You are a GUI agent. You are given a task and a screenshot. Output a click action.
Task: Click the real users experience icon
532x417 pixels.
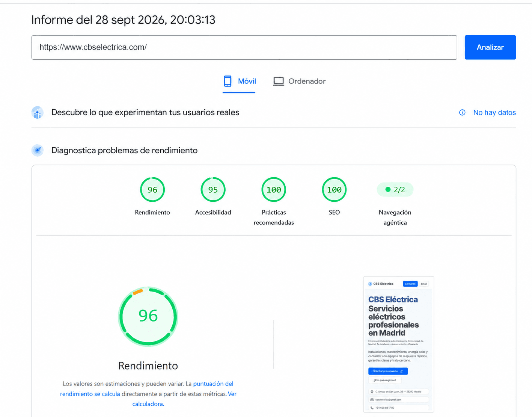click(x=38, y=112)
